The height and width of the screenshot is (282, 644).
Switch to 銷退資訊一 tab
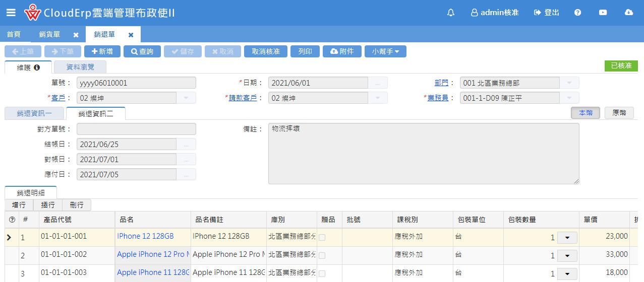34,113
